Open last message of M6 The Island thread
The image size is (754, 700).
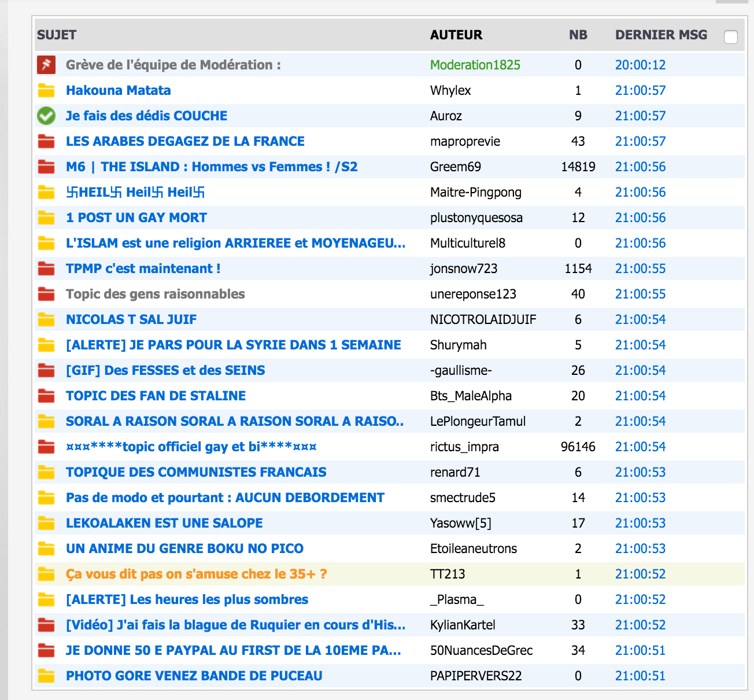[640, 167]
